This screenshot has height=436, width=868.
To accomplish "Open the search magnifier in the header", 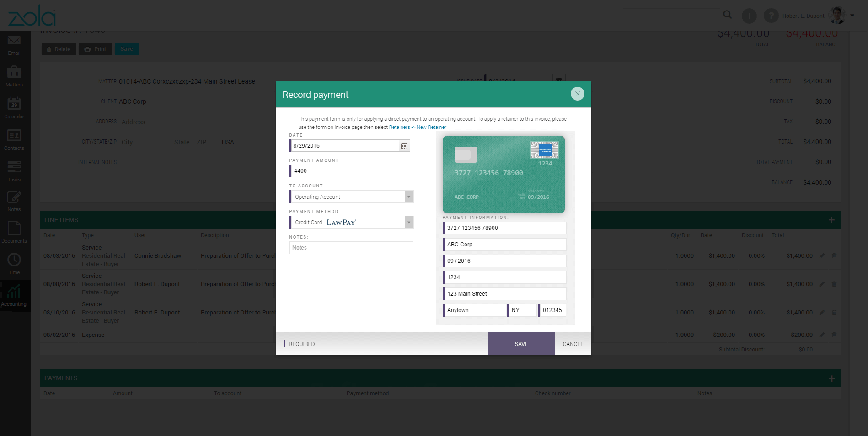I will pos(727,15).
